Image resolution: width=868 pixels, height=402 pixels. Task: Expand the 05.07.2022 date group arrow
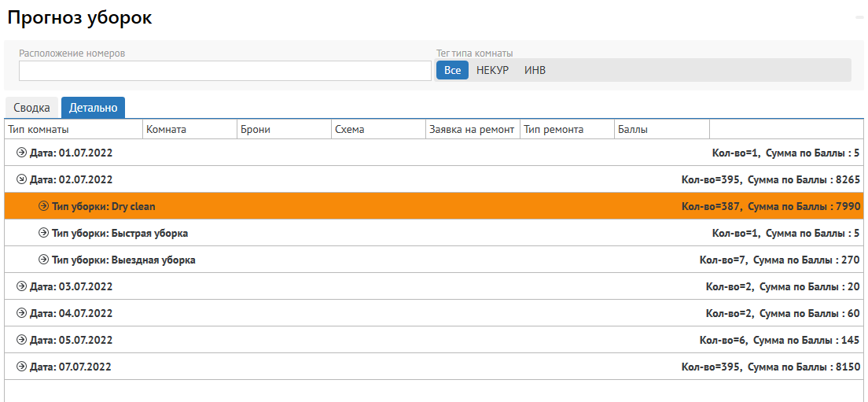click(x=22, y=340)
